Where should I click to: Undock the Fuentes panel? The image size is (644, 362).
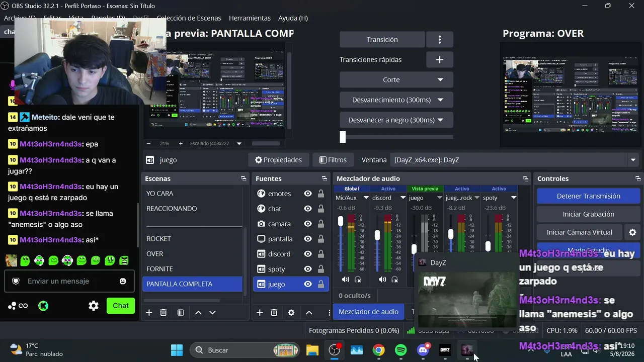click(325, 179)
